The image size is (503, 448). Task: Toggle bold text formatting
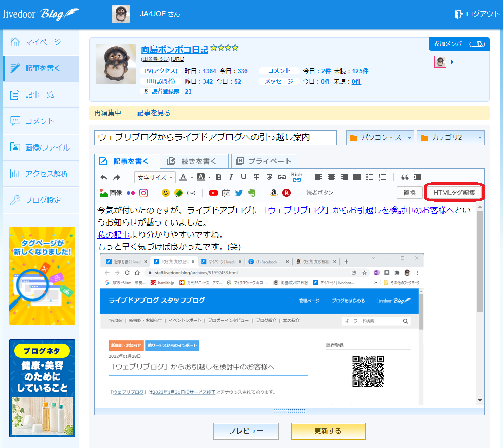[219, 177]
